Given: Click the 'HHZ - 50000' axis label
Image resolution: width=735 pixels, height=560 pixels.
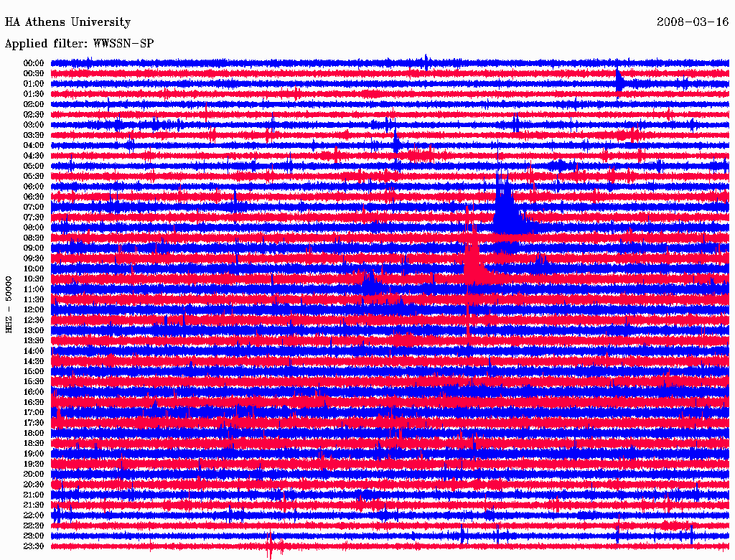Looking at the screenshot, I should click(x=9, y=304).
